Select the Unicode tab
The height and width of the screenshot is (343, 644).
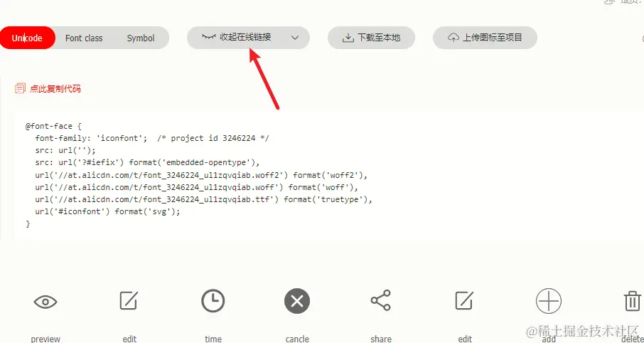pyautogui.click(x=27, y=38)
